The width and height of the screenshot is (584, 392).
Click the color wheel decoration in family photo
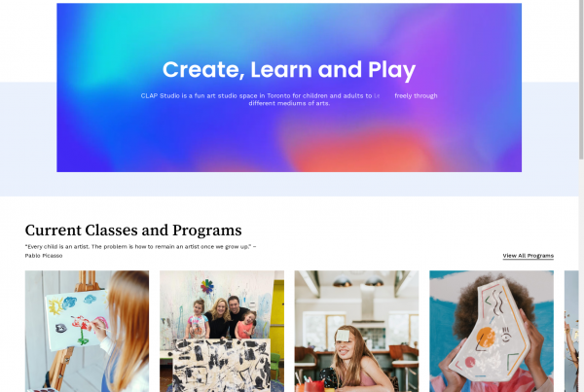point(207,286)
